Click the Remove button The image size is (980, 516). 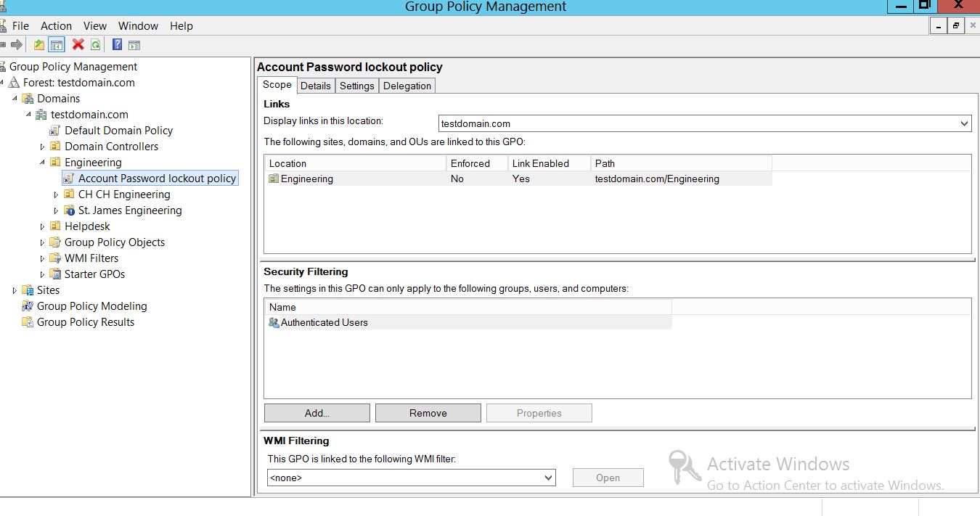428,413
